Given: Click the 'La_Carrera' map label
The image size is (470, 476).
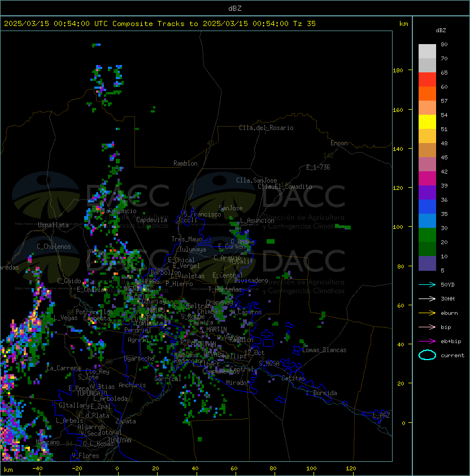Looking at the screenshot, I should (63, 368).
